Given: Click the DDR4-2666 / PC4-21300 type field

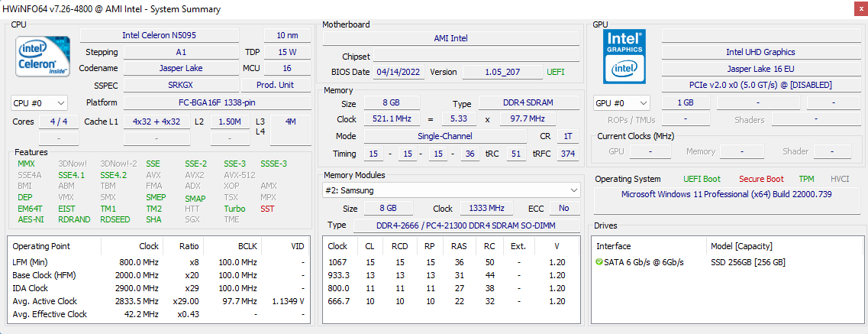Looking at the screenshot, I should 466,225.
